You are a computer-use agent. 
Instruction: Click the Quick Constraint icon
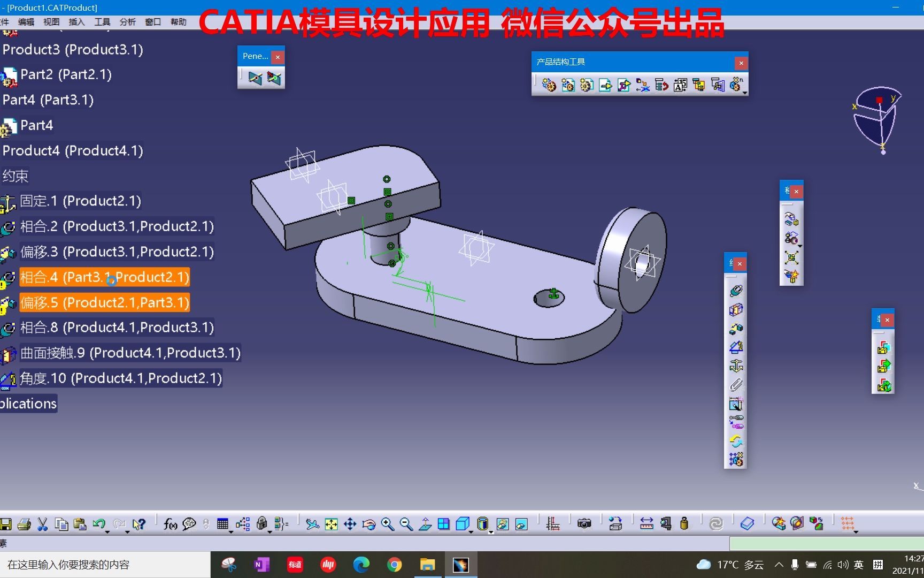click(736, 404)
